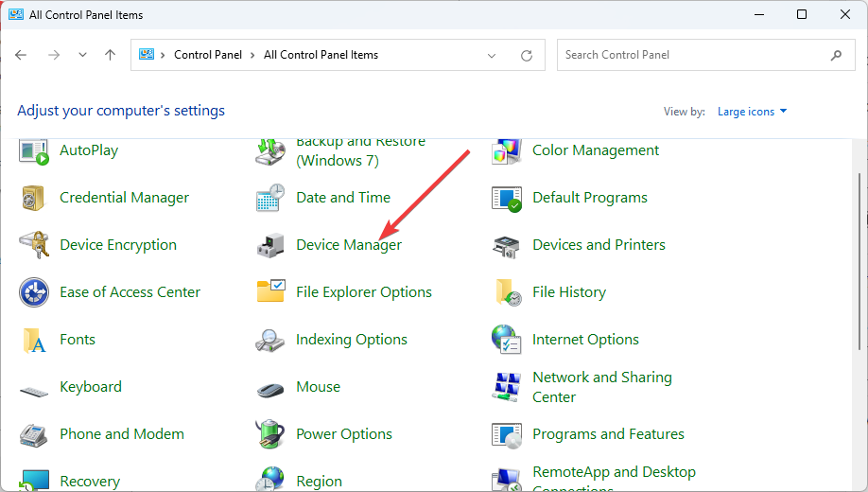Click the Recovery icon

(34, 481)
